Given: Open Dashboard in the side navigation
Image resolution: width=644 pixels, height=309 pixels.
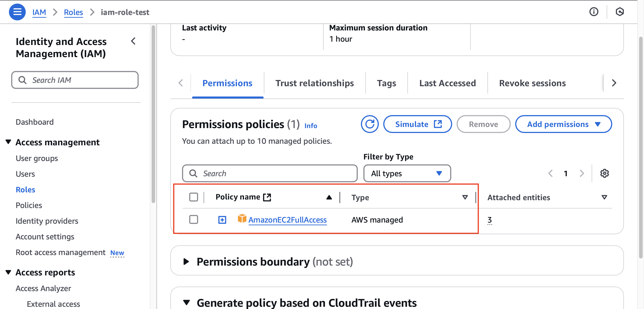Looking at the screenshot, I should tap(34, 122).
